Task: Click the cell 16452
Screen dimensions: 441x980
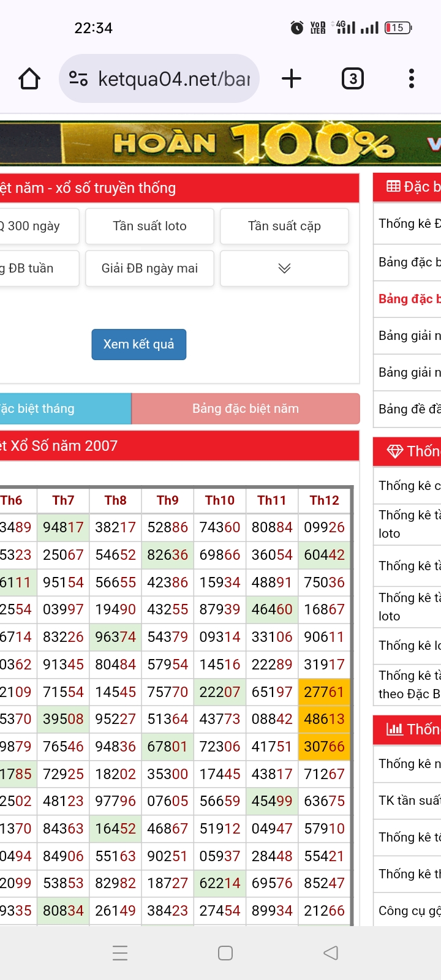Action: (x=115, y=829)
